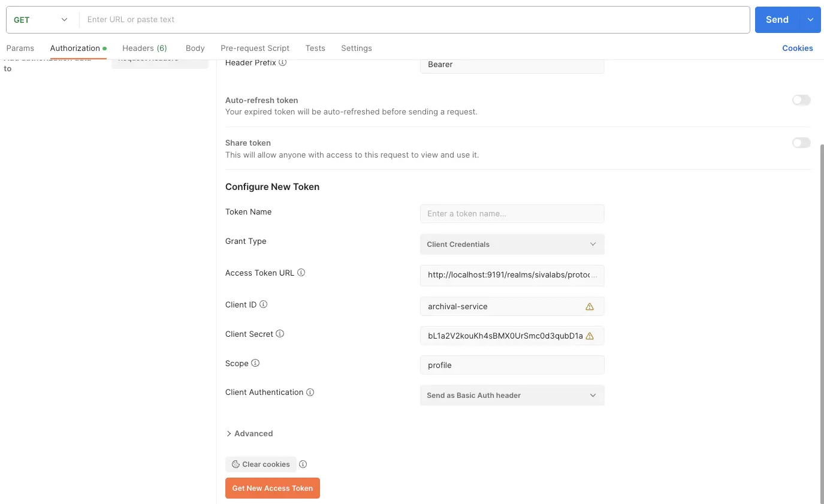Enable the Share token switch
This screenshot has width=824, height=504.
pyautogui.click(x=801, y=143)
